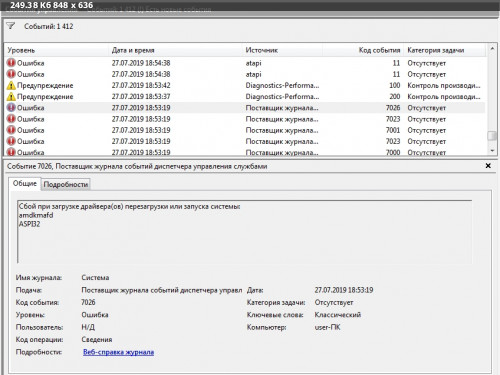
Task: Click error icon of first atapi row
Action: click(x=11, y=63)
